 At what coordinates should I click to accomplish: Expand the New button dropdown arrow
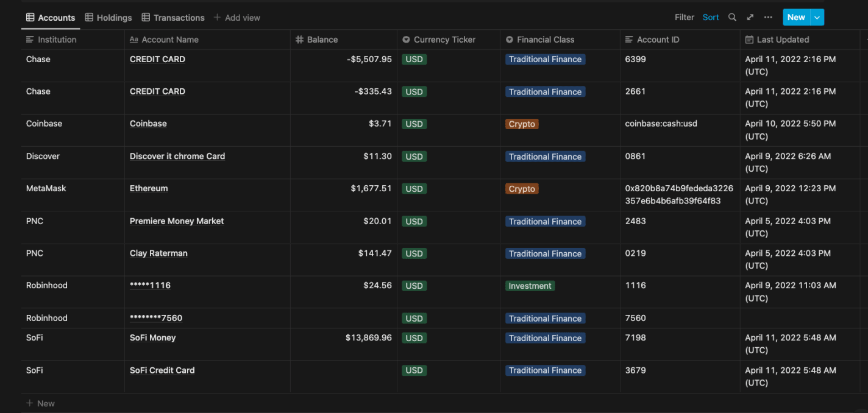pos(817,18)
